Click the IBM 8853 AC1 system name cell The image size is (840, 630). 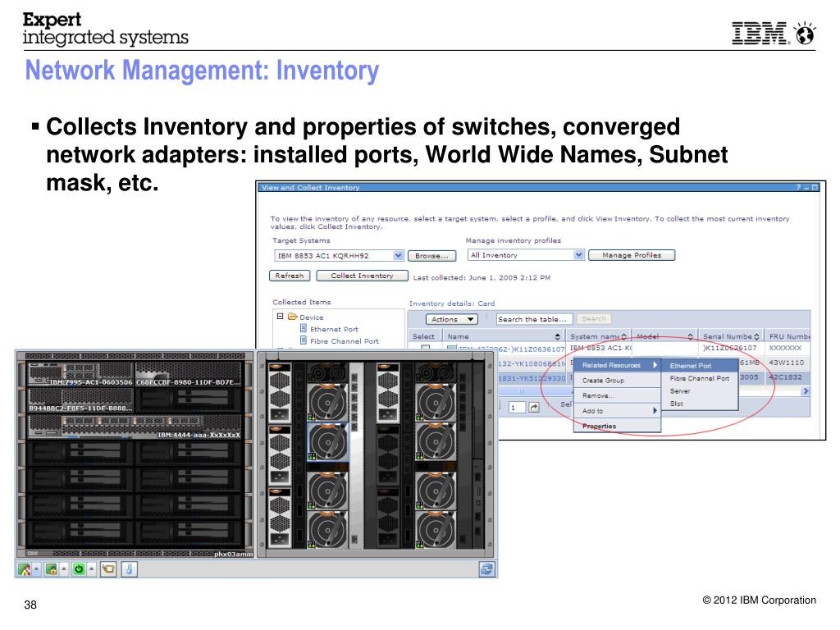[x=600, y=348]
